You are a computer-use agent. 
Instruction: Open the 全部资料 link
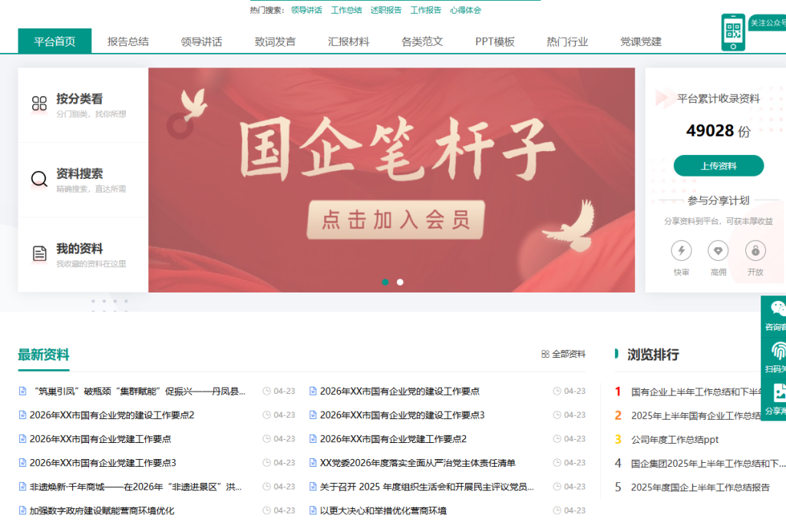[x=563, y=354]
